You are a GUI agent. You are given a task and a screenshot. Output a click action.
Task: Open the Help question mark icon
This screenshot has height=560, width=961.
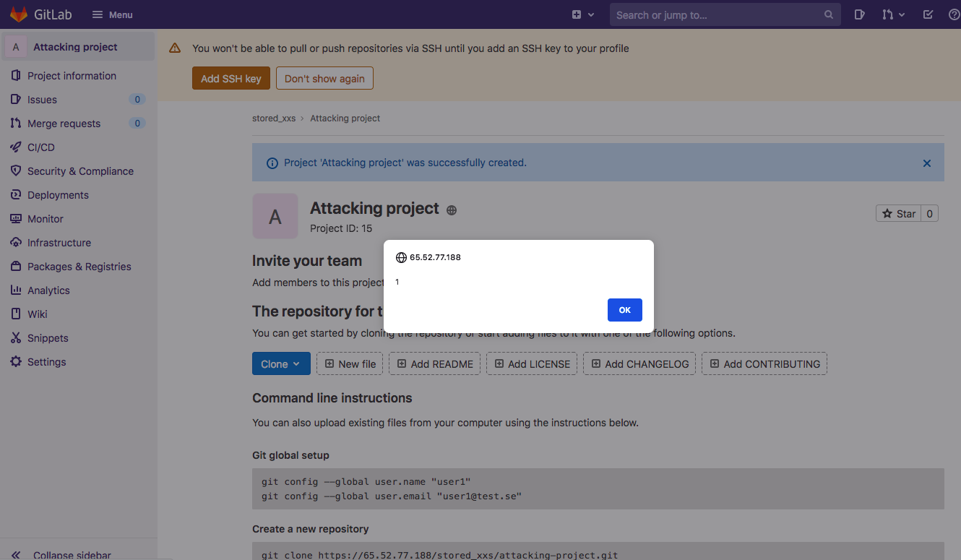(953, 14)
